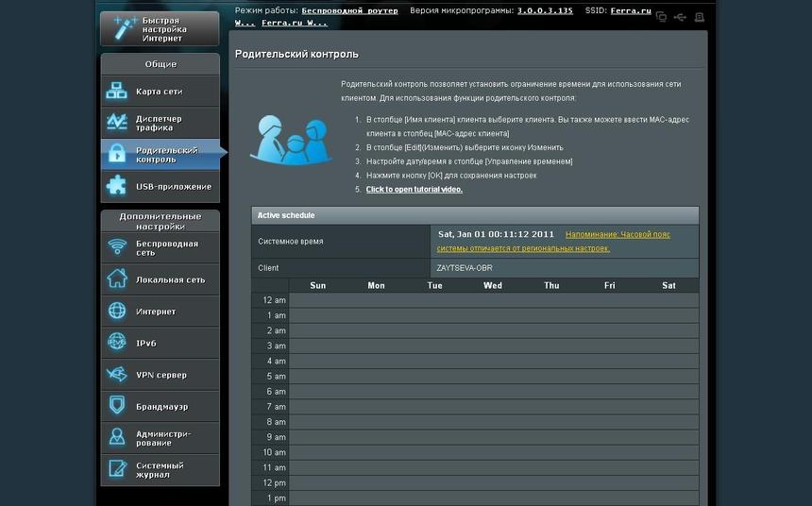The height and width of the screenshot is (506, 812).
Task: Click firmware version 3.0.0.3.135 link
Action: pyautogui.click(x=545, y=10)
